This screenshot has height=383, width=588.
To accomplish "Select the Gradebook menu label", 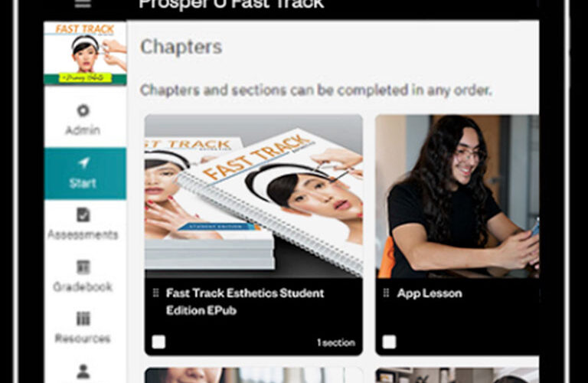I will click(x=83, y=286).
